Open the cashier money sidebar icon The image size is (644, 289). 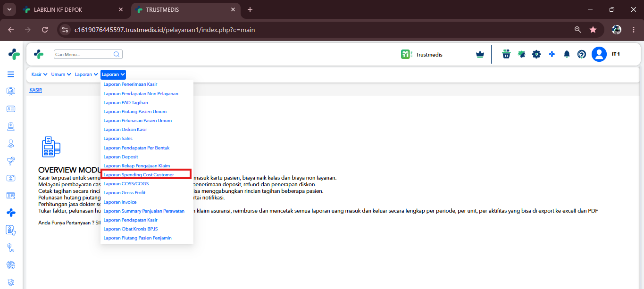click(x=11, y=178)
